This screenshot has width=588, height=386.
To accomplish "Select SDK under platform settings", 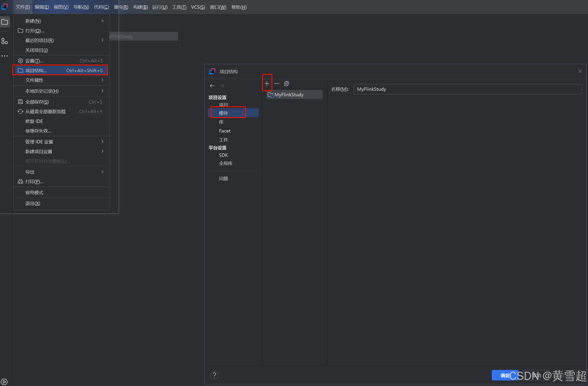I will click(x=223, y=155).
